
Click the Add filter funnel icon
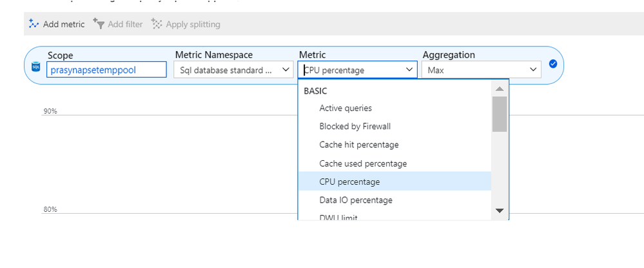[x=99, y=24]
